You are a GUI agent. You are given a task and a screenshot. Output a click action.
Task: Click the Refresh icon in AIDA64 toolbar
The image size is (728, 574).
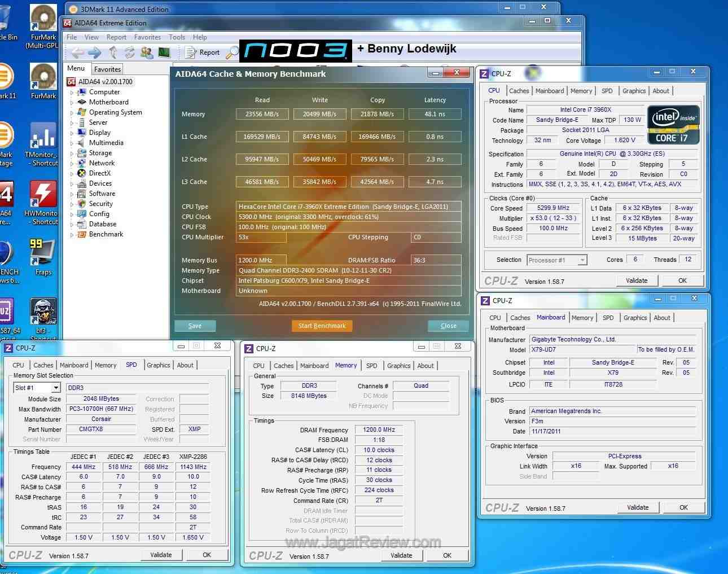[130, 52]
